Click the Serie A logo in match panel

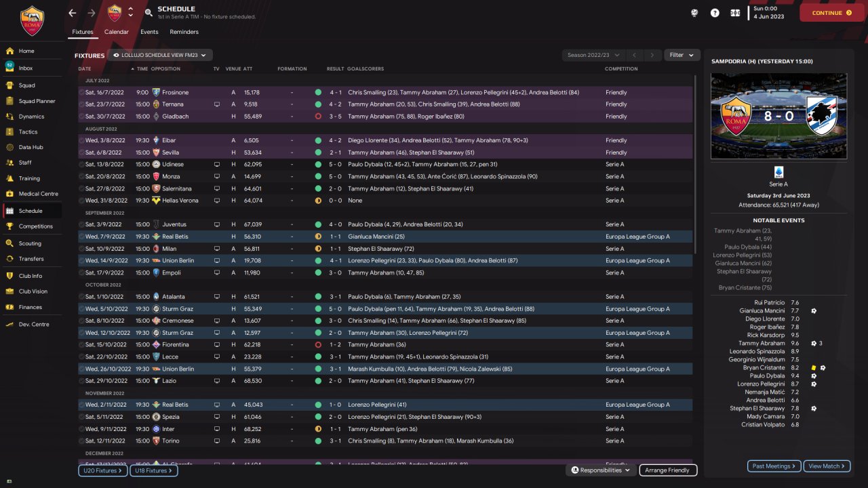[778, 172]
